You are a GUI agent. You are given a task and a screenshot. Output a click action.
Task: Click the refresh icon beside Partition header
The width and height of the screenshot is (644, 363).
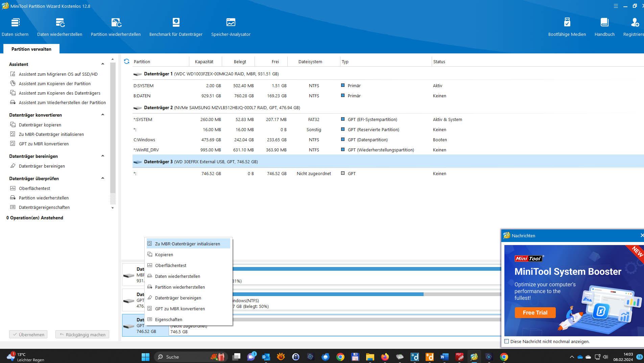coord(126,61)
